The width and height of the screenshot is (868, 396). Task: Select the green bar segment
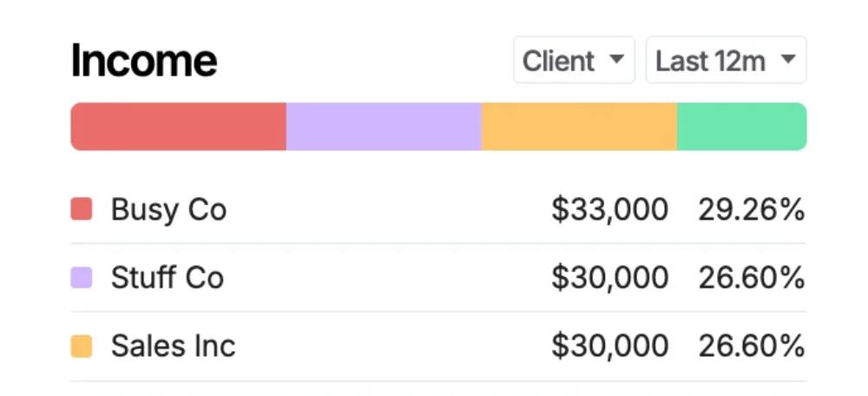tap(742, 126)
